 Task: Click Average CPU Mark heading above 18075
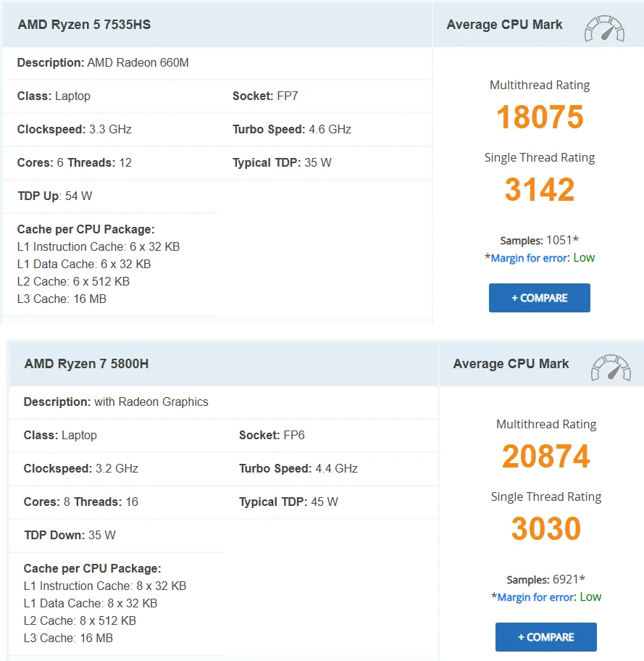[504, 25]
